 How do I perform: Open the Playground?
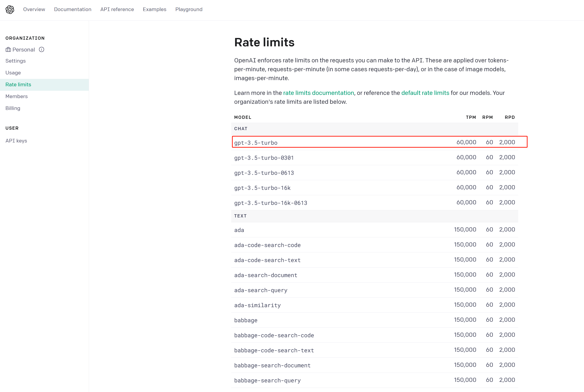[x=189, y=10]
